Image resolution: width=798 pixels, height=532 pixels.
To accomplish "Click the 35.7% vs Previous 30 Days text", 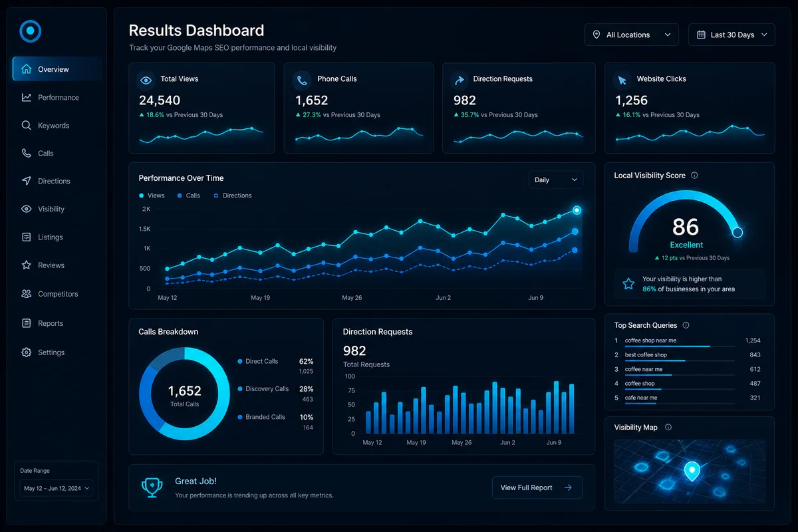I will [495, 115].
